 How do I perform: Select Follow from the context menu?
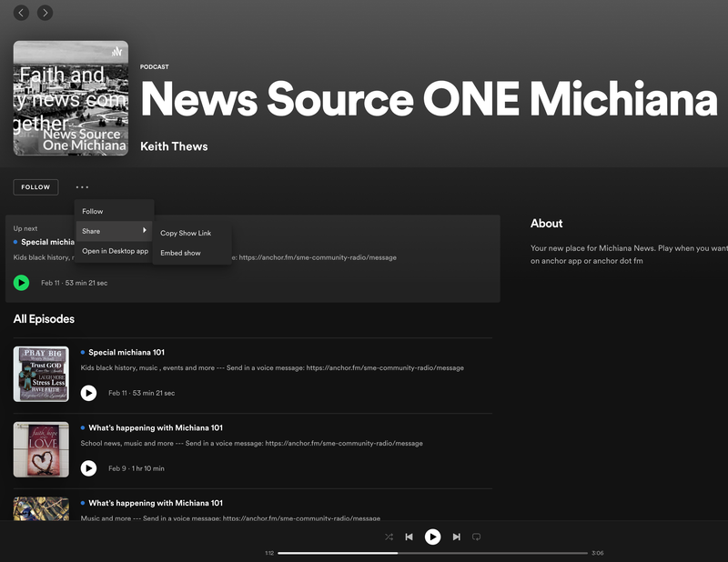click(92, 210)
